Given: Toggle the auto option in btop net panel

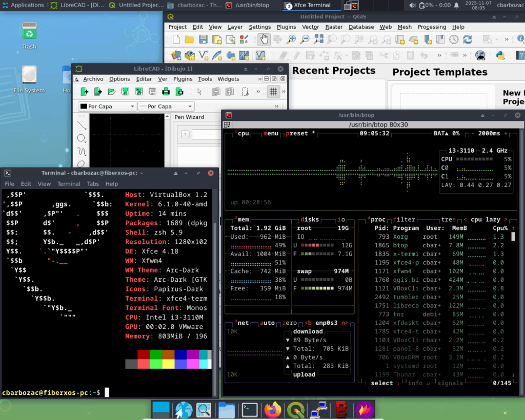Looking at the screenshot, I should point(267,323).
